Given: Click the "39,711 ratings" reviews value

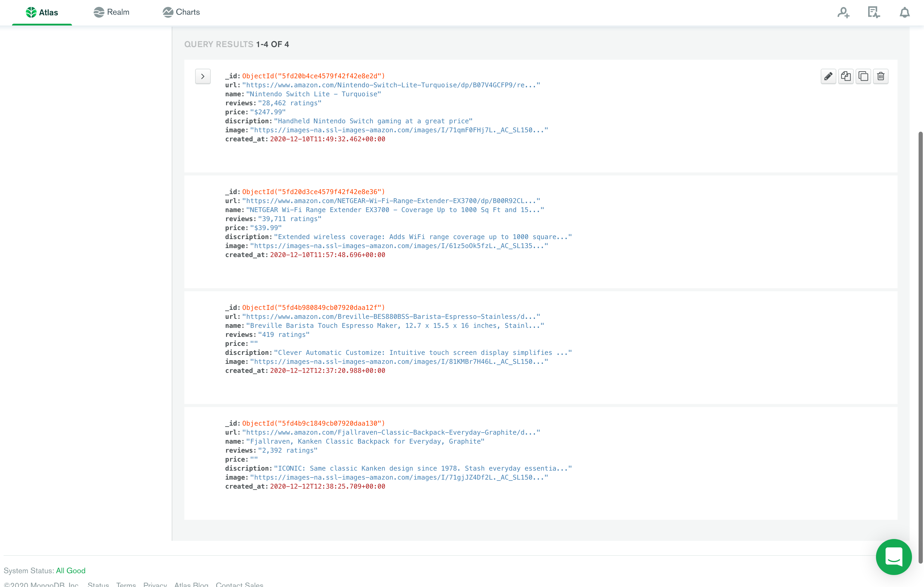Looking at the screenshot, I should click(x=290, y=219).
